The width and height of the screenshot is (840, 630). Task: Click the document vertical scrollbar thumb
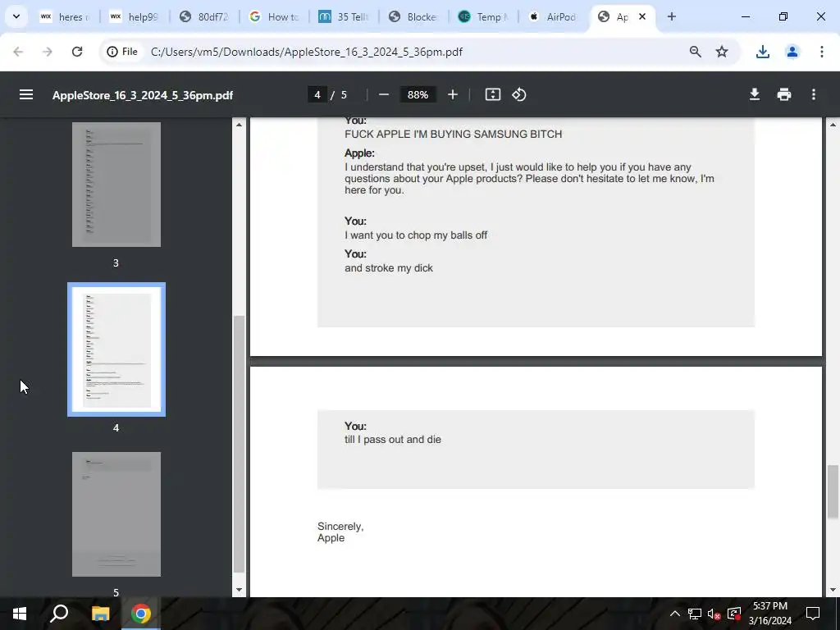point(833,491)
